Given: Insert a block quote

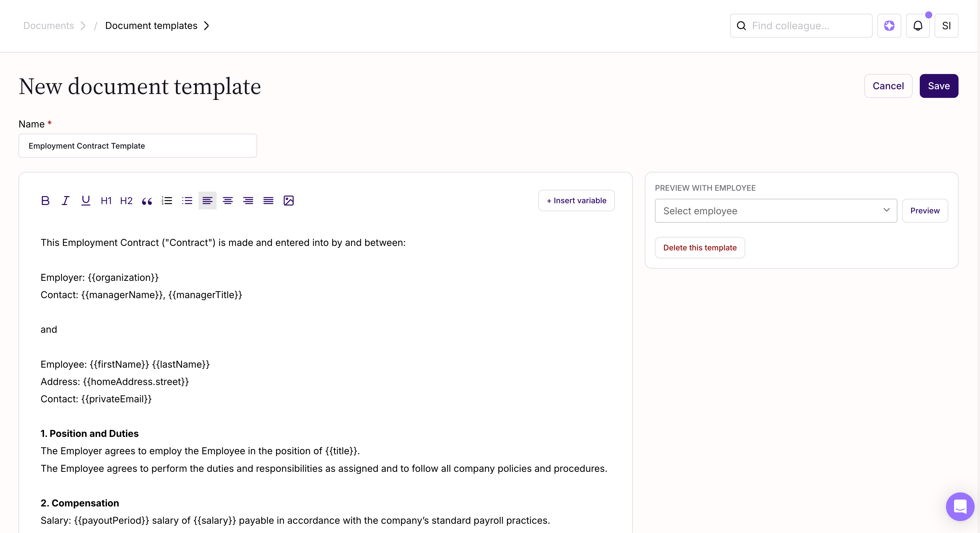Looking at the screenshot, I should pos(147,201).
